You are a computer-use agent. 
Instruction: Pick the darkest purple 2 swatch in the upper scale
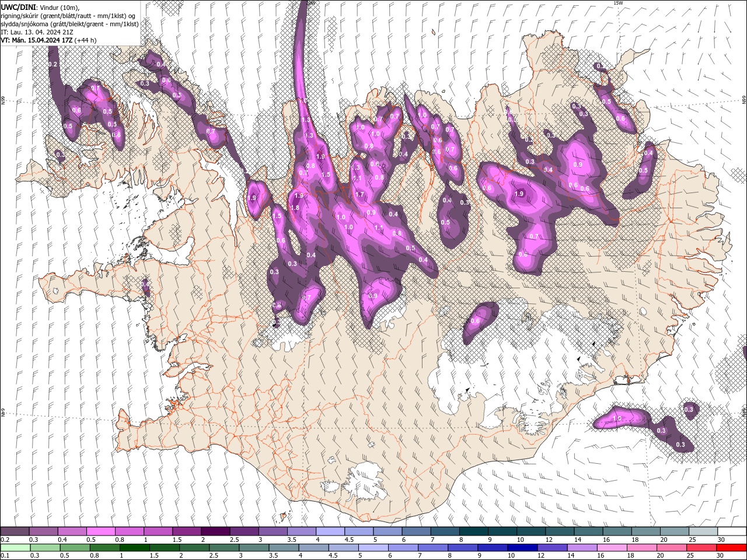(215, 531)
